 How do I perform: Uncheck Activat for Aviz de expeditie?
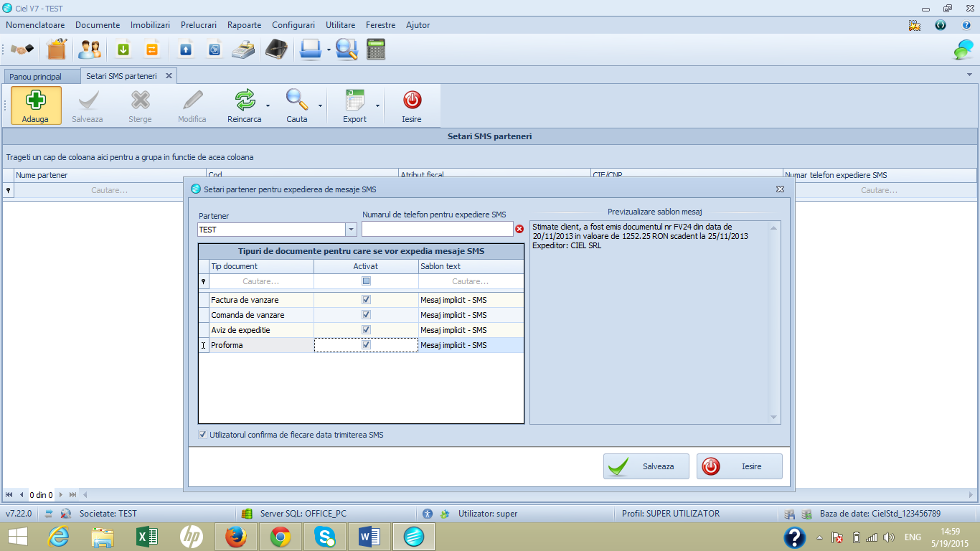click(366, 330)
